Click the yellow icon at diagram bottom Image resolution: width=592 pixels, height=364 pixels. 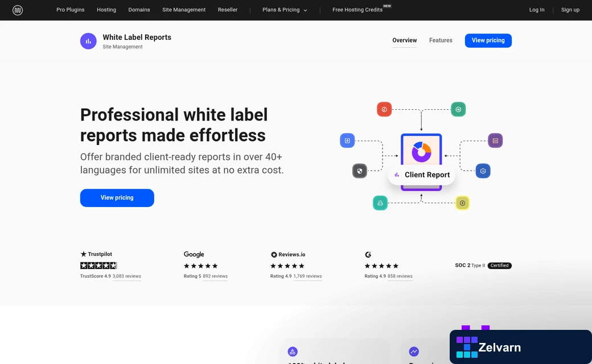pyautogui.click(x=462, y=203)
